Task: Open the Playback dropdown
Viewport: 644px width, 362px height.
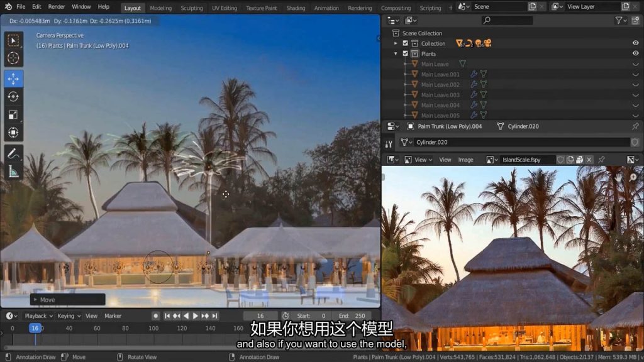Action: coord(38,315)
